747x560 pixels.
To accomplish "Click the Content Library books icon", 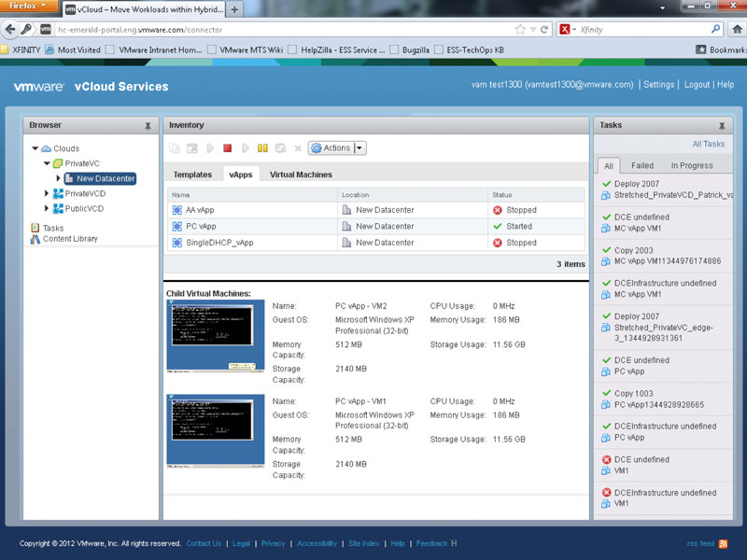I will pos(35,239).
